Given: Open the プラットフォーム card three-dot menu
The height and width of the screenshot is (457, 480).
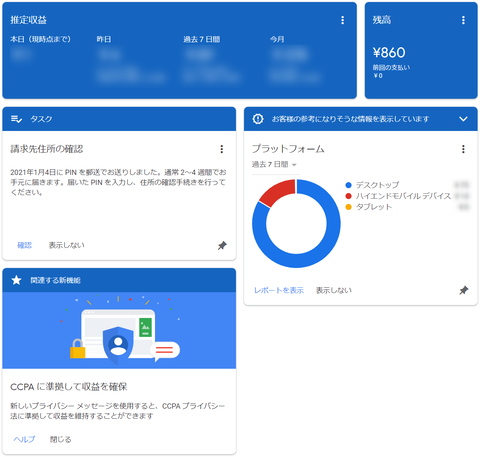Looking at the screenshot, I should click(463, 149).
